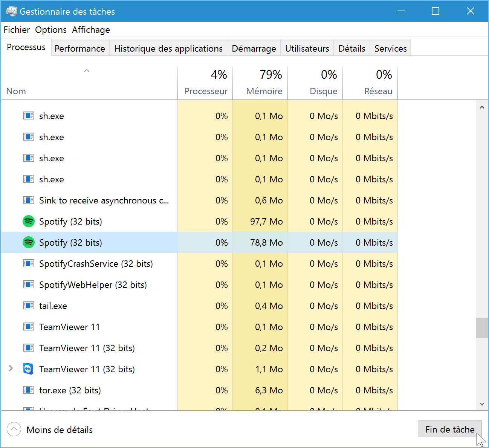Select the Processus tab

(x=26, y=47)
